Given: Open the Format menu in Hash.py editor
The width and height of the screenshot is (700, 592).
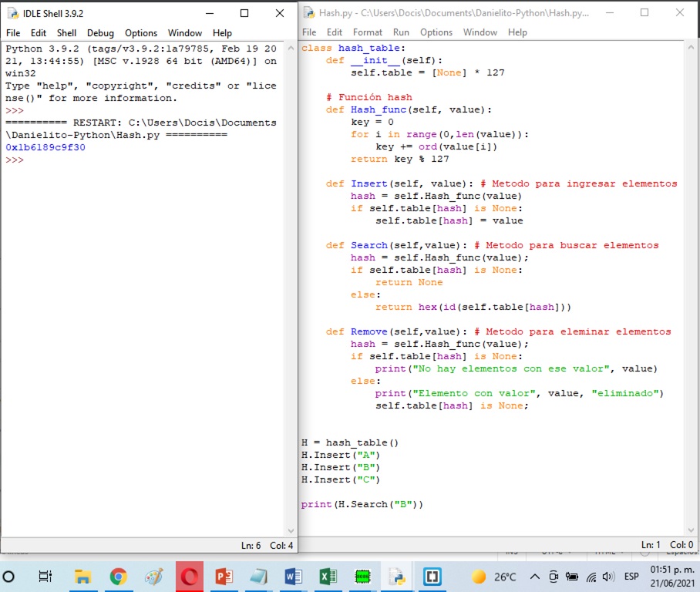Looking at the screenshot, I should pos(367,32).
